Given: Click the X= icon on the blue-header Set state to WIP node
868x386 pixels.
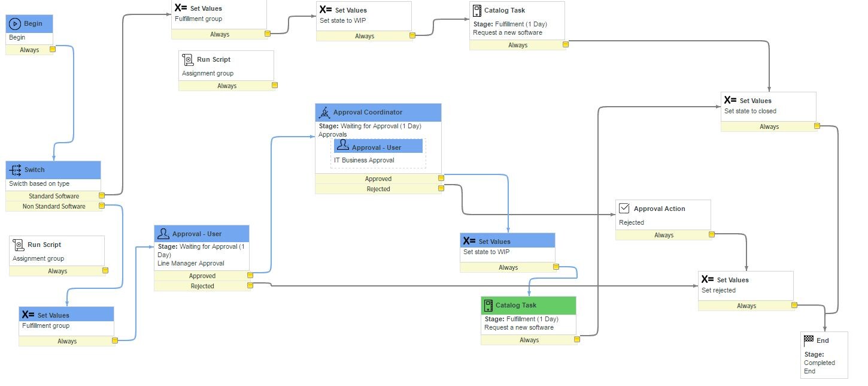Looking at the screenshot, I should (469, 242).
